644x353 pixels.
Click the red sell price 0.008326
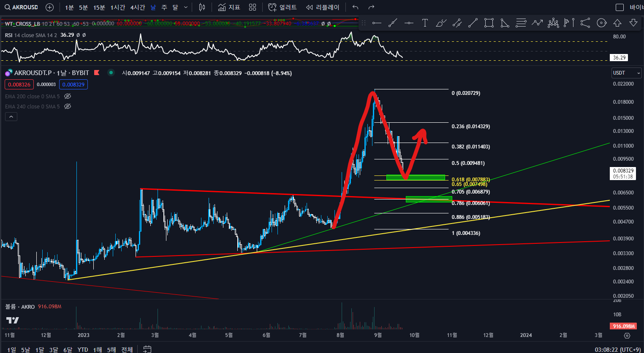point(19,84)
